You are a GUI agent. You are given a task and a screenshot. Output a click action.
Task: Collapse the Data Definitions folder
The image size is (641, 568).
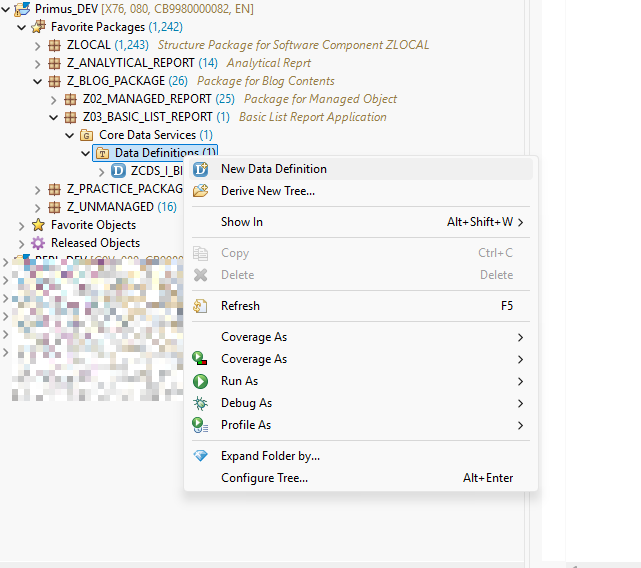point(85,154)
